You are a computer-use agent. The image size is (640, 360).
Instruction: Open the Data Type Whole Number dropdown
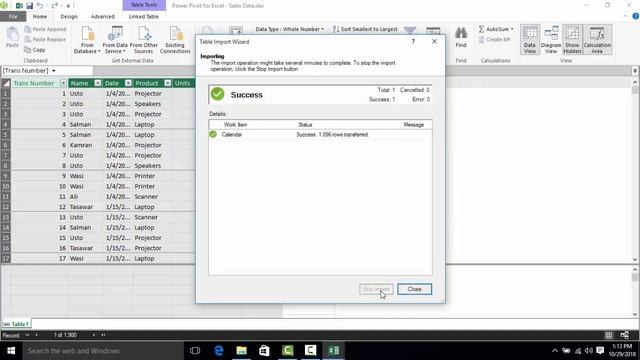[289, 29]
